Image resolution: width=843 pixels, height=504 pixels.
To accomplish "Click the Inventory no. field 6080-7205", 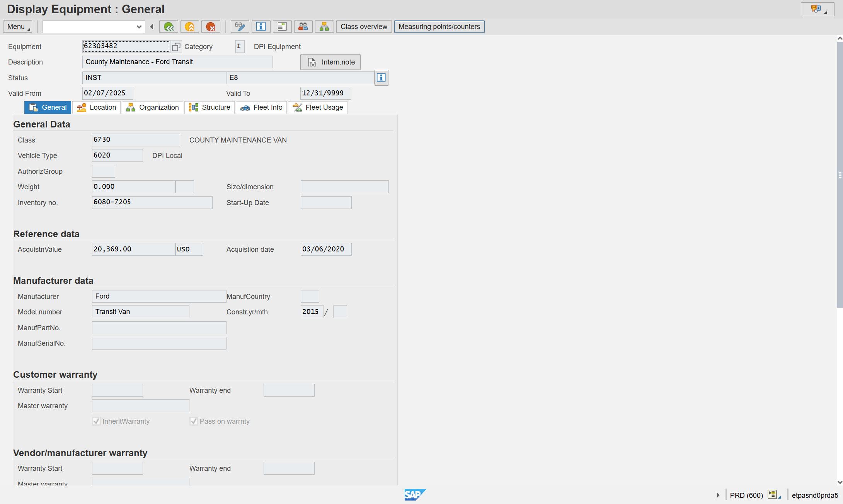I will (152, 202).
